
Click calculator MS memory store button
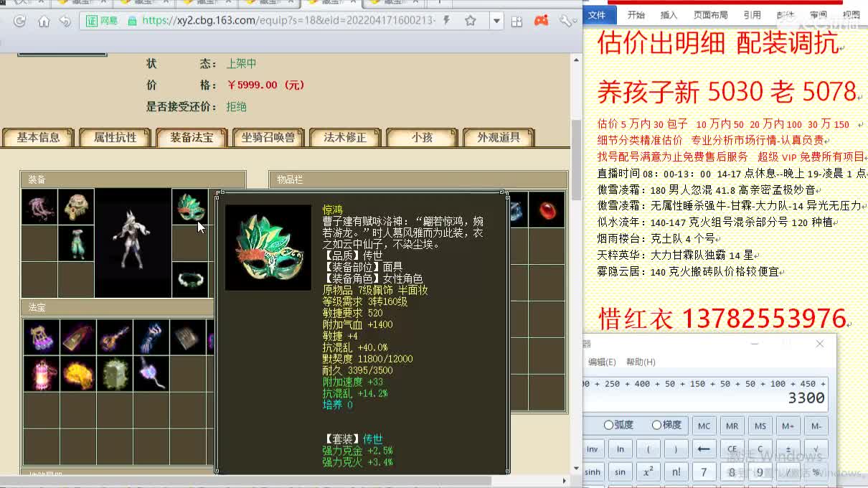coord(760,426)
